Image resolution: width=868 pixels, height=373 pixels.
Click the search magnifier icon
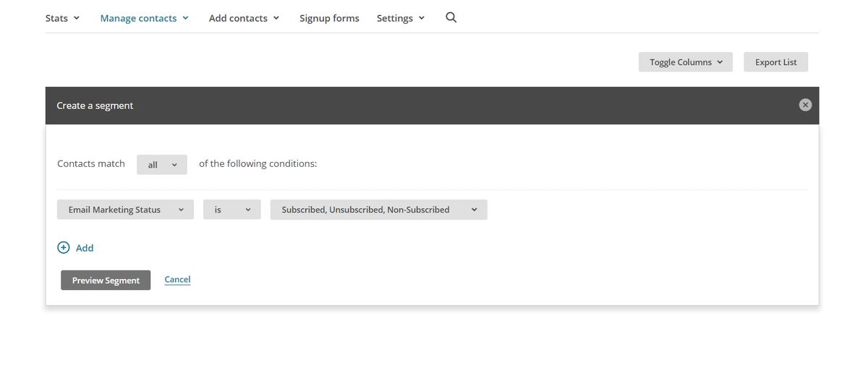(x=451, y=17)
